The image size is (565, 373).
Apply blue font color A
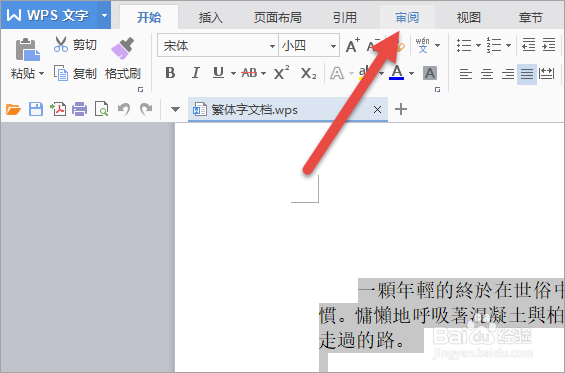397,72
